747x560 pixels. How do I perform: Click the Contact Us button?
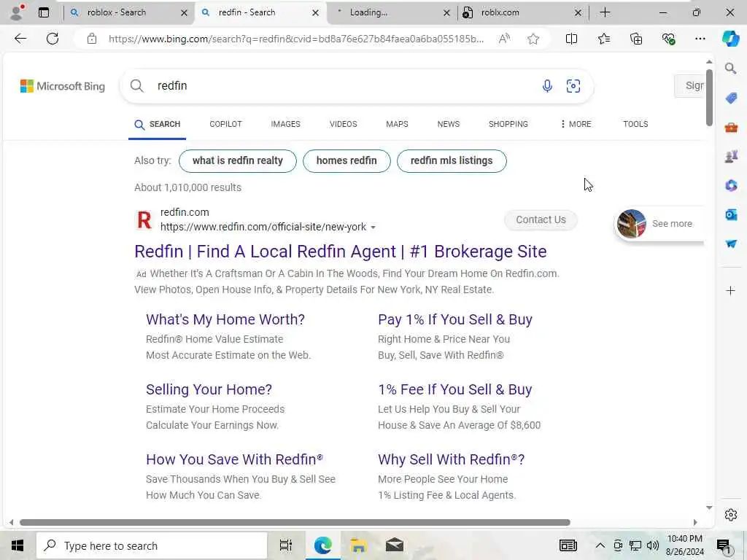[541, 220]
